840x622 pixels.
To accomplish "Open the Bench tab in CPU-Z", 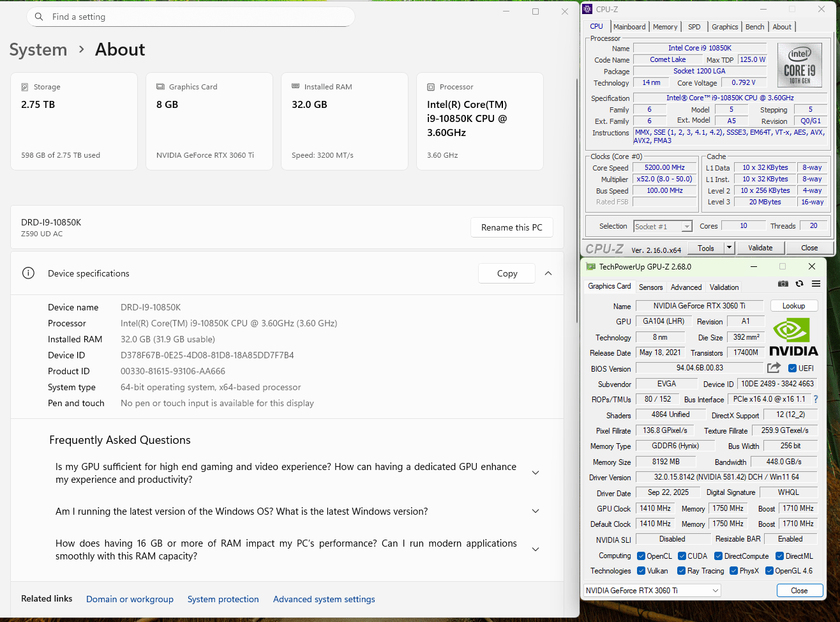I will [755, 27].
